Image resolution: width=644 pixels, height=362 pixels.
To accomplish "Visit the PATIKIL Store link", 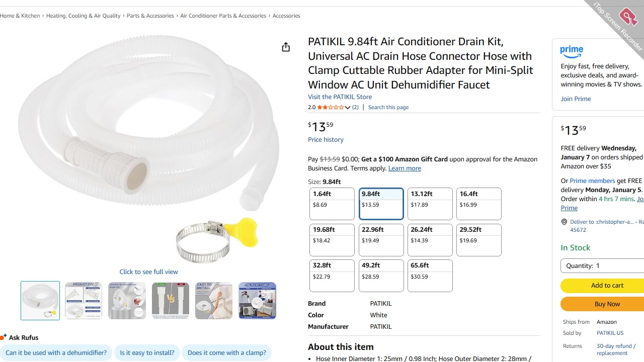I will click(340, 97).
